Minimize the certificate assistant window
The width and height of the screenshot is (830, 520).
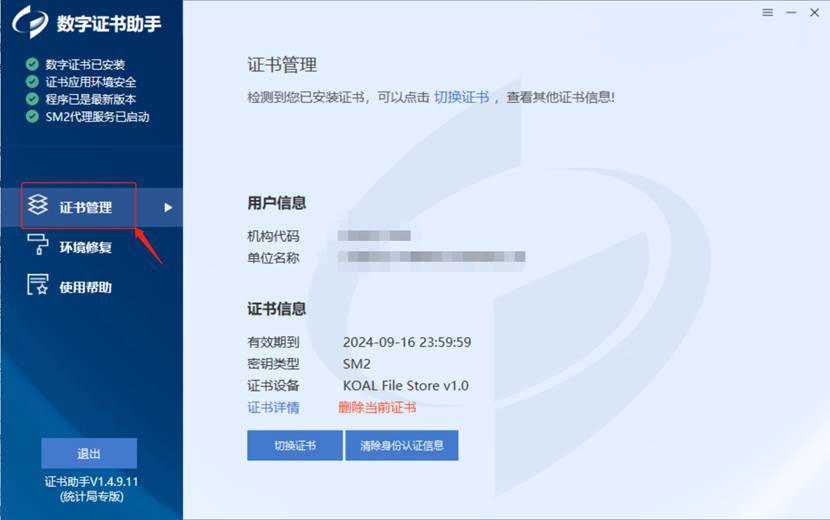click(x=791, y=12)
